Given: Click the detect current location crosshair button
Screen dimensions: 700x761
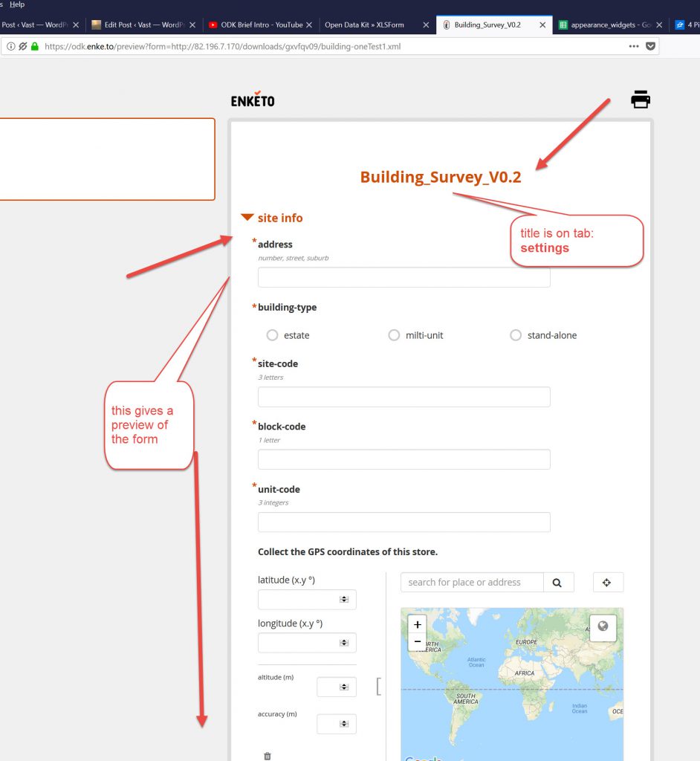Looking at the screenshot, I should click(607, 583).
